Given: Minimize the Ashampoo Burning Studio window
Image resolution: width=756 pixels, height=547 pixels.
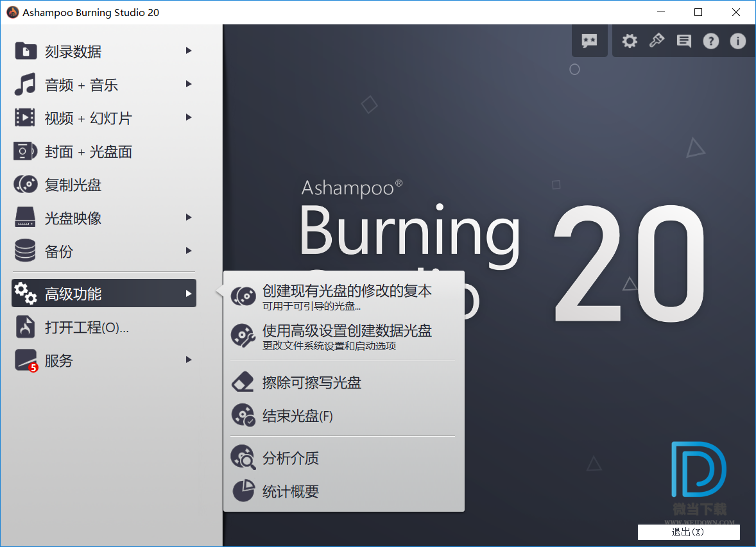Looking at the screenshot, I should pos(661,12).
